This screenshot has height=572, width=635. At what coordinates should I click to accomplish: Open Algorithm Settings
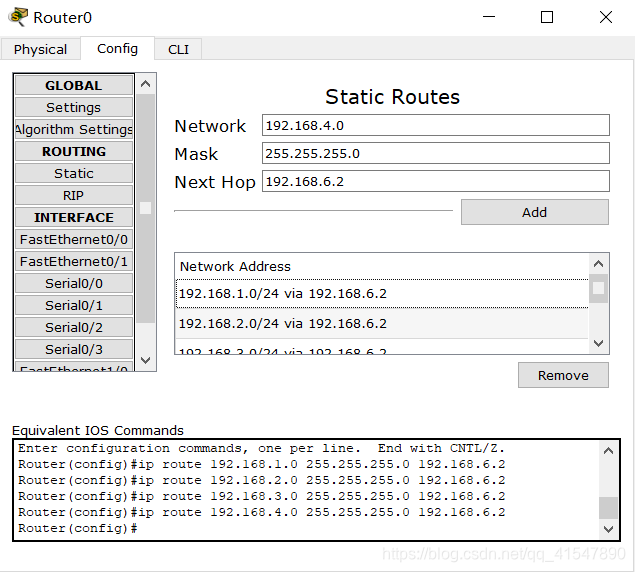tap(74, 129)
